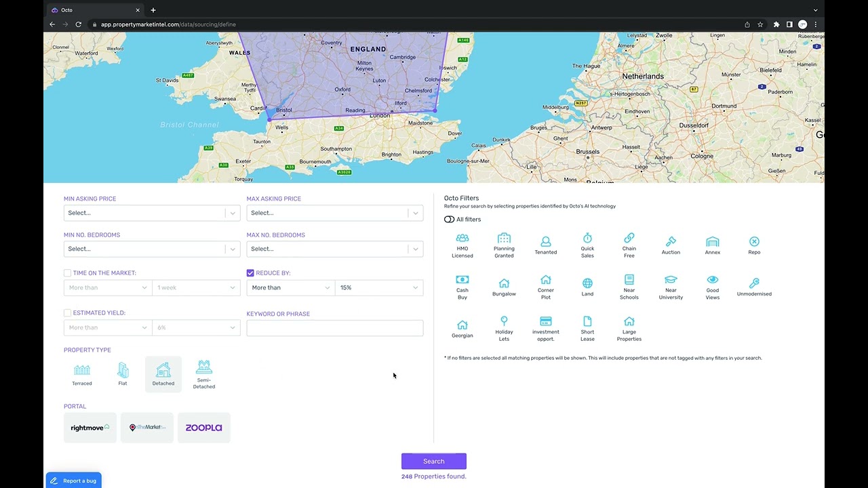The width and height of the screenshot is (868, 488).
Task: Select the Unmodernised filter
Action: point(754,287)
